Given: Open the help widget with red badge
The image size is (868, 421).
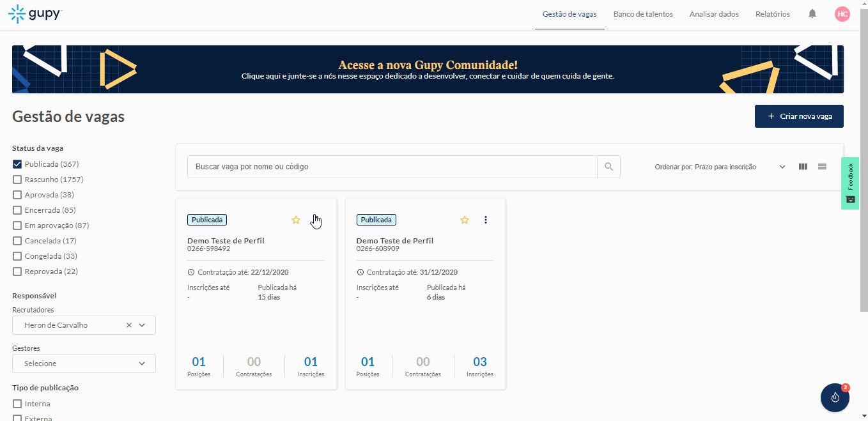Looking at the screenshot, I should [835, 397].
